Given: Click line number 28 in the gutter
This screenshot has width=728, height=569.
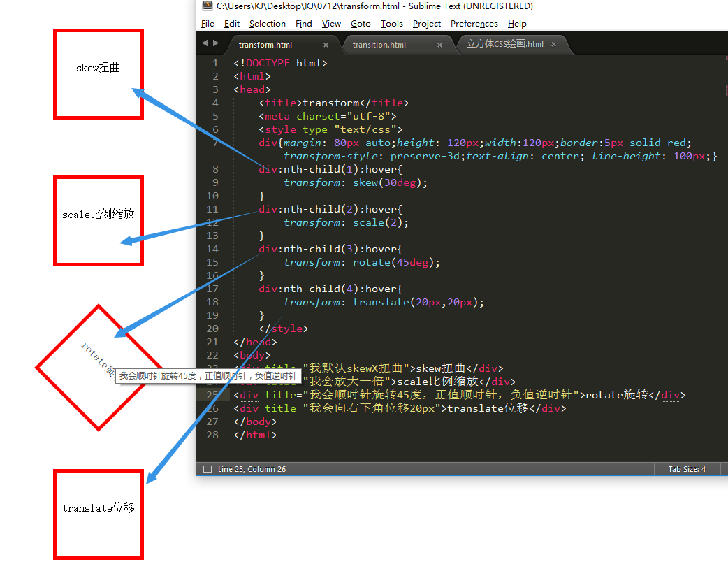Looking at the screenshot, I should click(x=212, y=435).
